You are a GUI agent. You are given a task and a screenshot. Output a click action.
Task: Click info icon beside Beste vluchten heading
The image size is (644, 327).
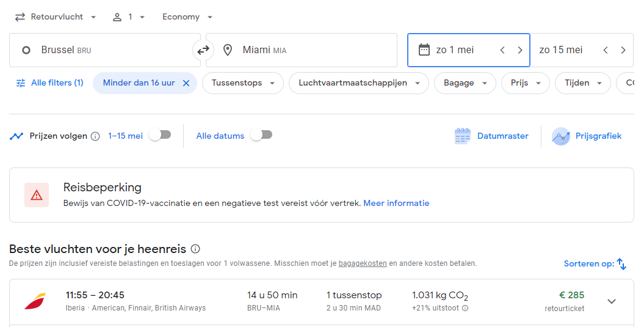click(x=195, y=249)
